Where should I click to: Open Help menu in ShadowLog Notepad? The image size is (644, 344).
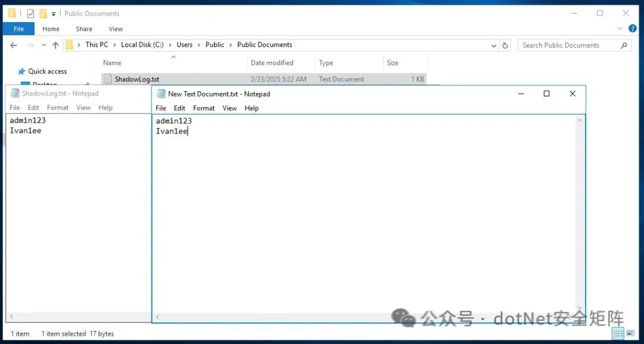105,107
